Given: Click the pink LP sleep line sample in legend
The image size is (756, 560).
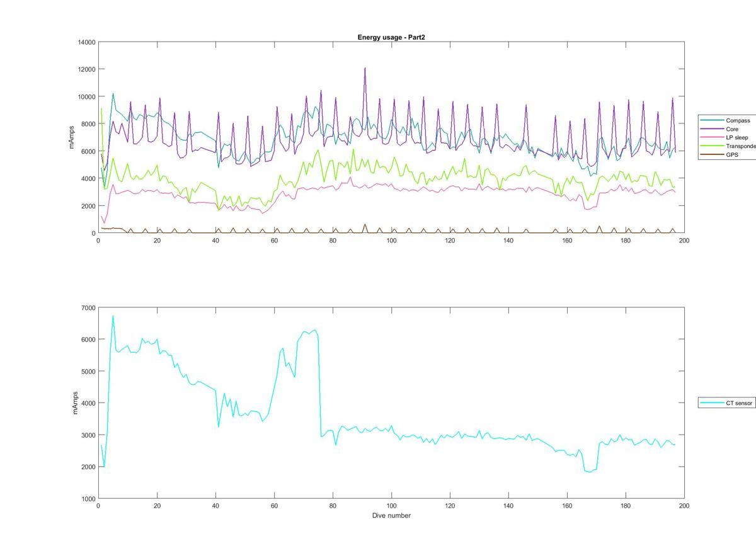Looking at the screenshot, I should tap(713, 137).
